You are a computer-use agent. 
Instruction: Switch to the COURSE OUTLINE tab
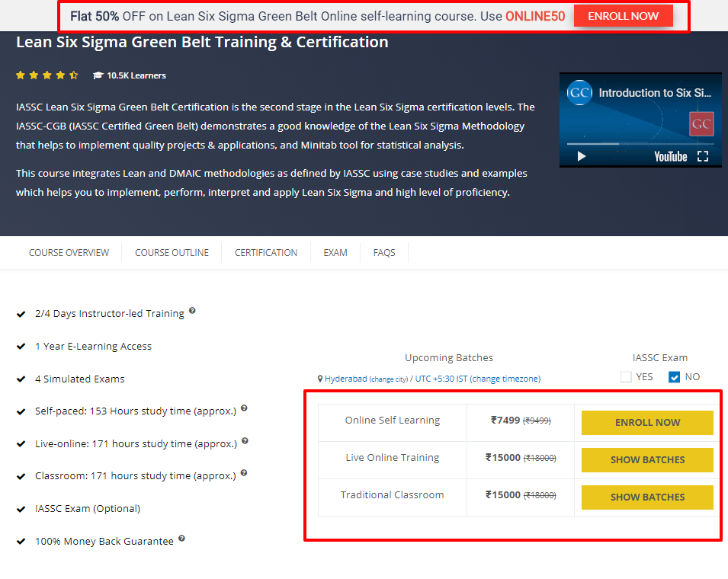(x=172, y=252)
